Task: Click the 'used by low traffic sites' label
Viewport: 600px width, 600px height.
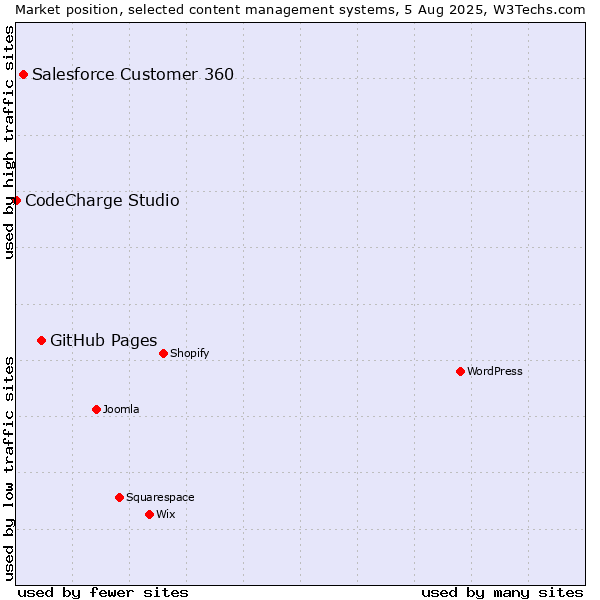Action: click(x=8, y=469)
